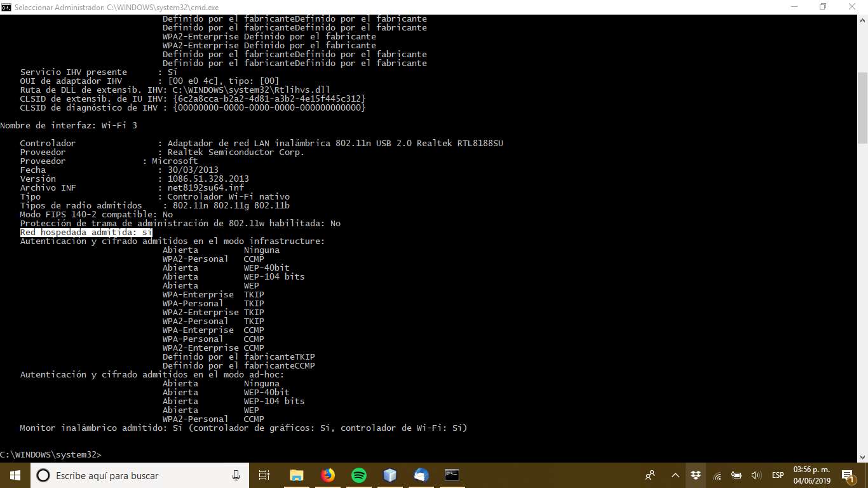Open Spotify from the taskbar
Viewport: 868px width, 488px height.
(x=359, y=475)
